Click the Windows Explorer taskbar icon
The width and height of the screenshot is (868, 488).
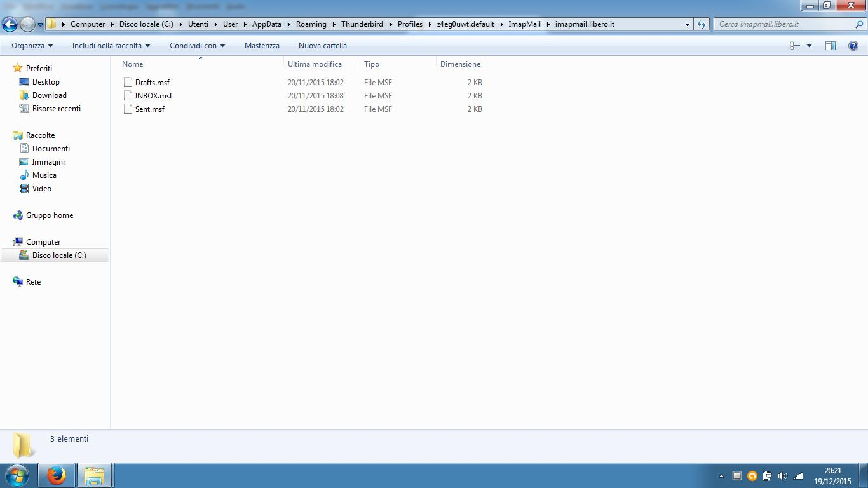coord(95,475)
